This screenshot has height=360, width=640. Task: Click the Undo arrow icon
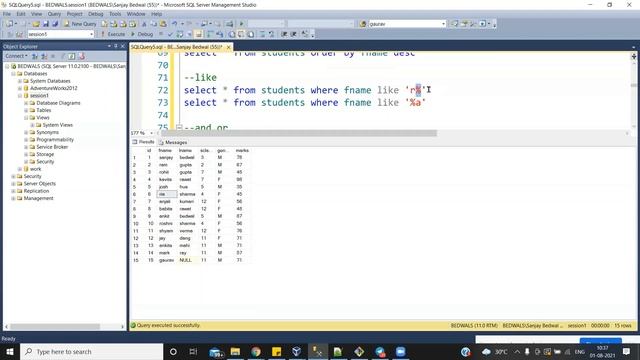(x=175, y=24)
